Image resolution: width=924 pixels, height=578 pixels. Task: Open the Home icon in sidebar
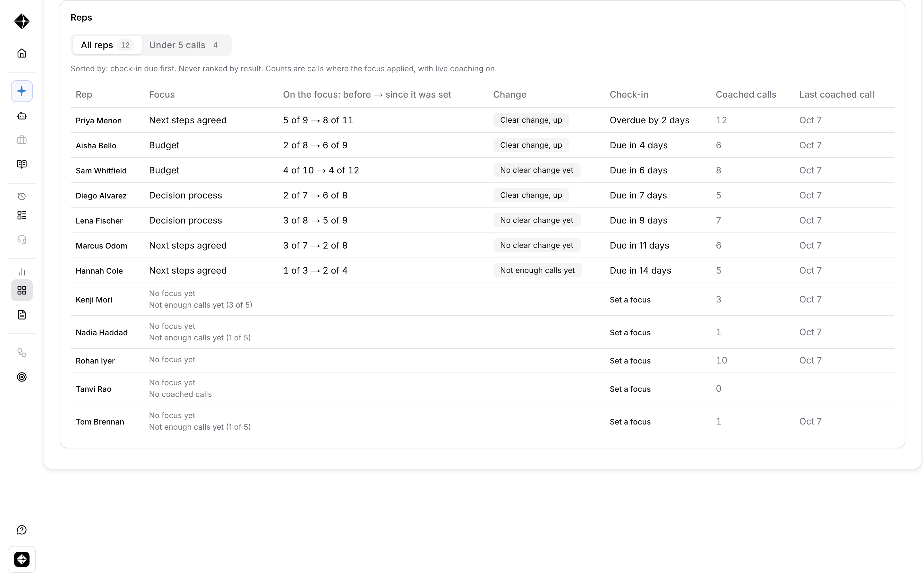click(x=22, y=53)
